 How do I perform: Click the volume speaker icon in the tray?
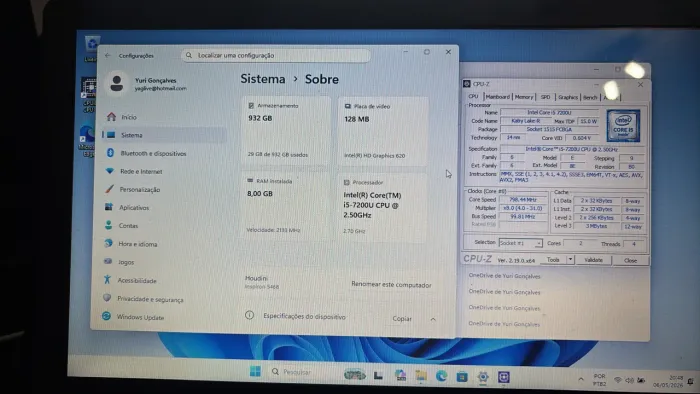click(629, 380)
